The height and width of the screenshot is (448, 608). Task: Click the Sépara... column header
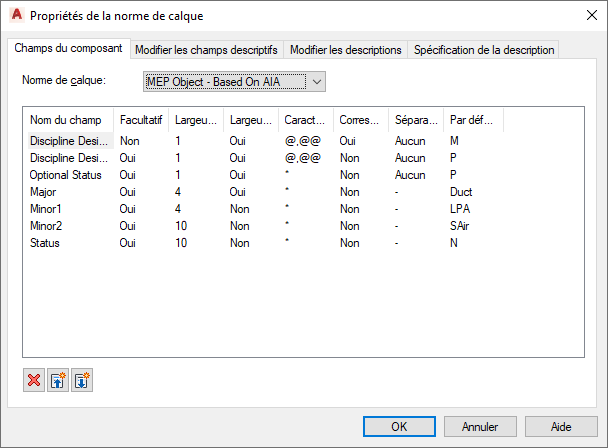[416, 120]
